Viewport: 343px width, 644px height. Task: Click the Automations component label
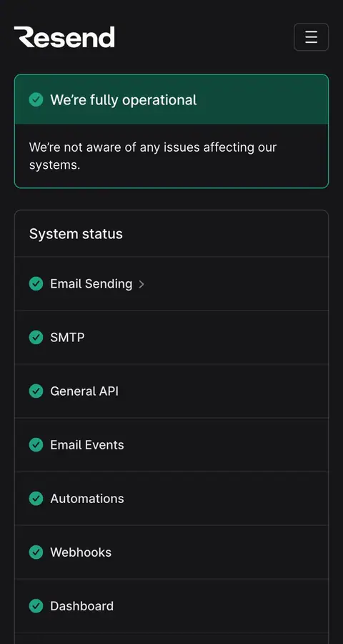[x=87, y=499]
